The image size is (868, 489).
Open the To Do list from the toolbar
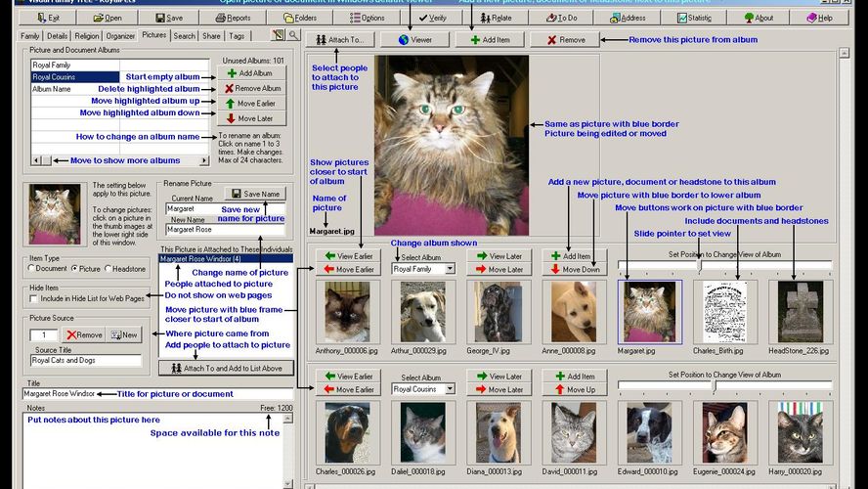pyautogui.click(x=561, y=18)
